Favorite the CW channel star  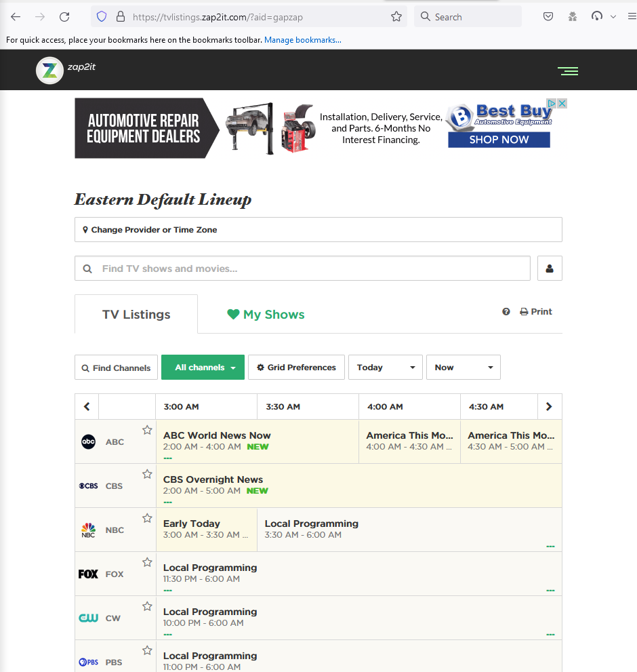tap(147, 606)
